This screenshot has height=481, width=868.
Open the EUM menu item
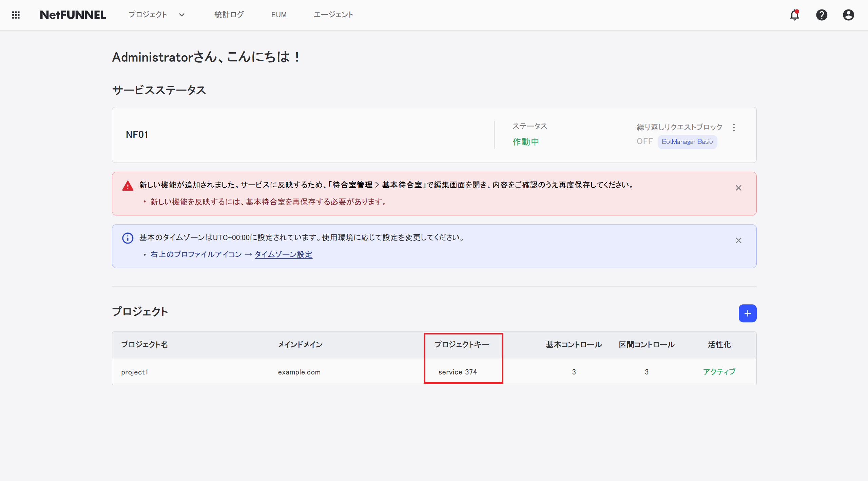(x=279, y=15)
